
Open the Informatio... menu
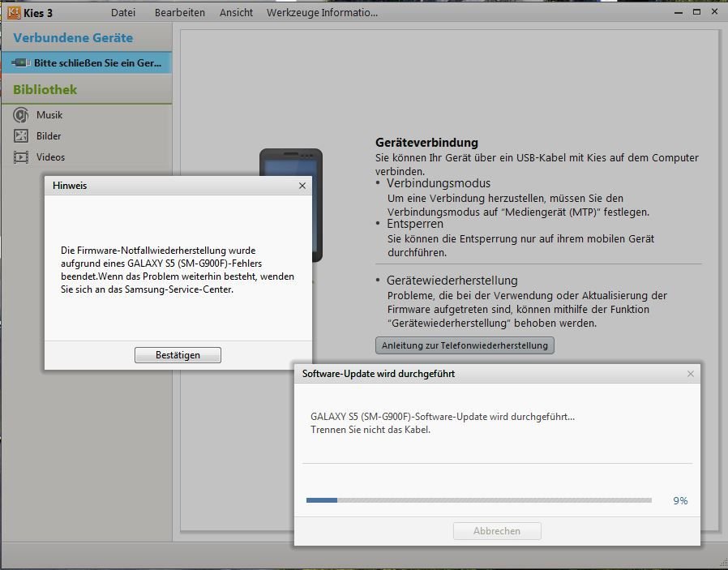[x=349, y=12]
